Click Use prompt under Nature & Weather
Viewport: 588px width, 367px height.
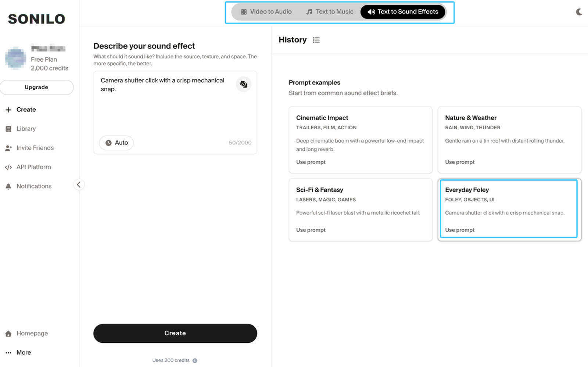460,162
